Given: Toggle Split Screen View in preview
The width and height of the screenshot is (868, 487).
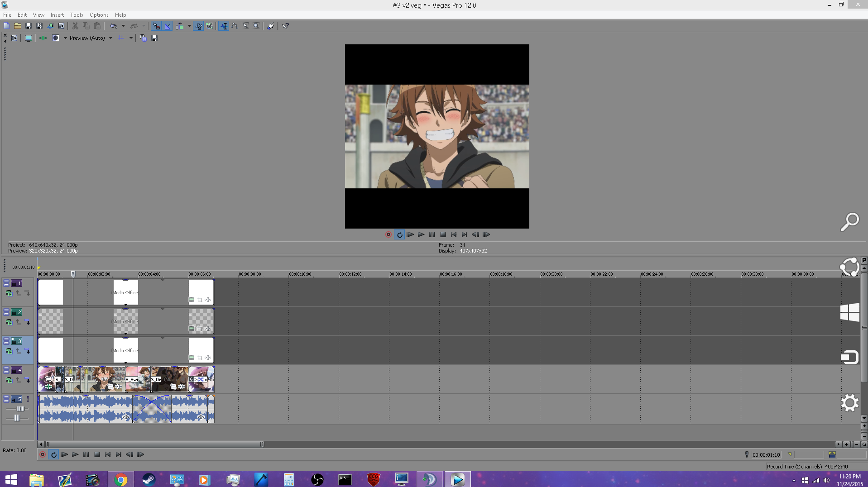Looking at the screenshot, I should [x=56, y=38].
